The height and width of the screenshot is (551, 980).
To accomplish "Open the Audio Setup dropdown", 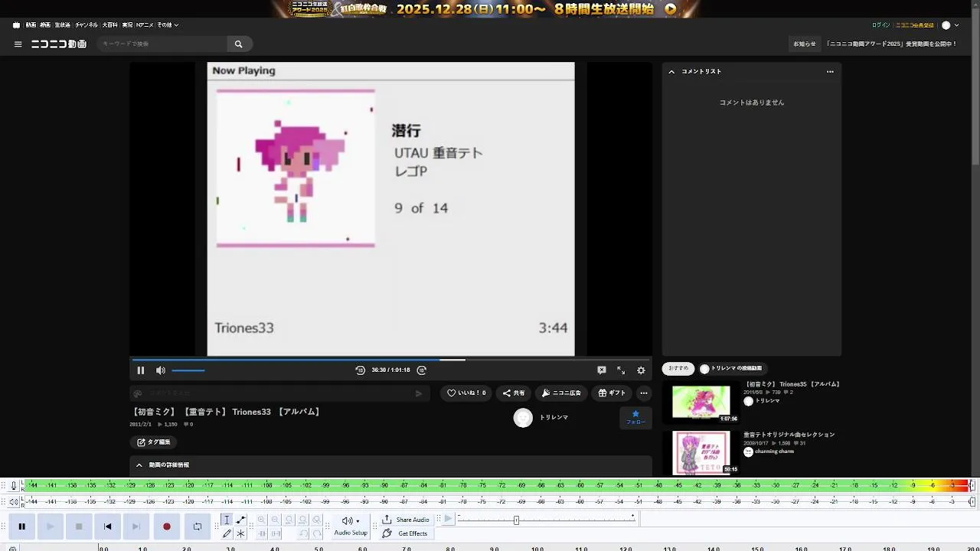I will coord(351,526).
